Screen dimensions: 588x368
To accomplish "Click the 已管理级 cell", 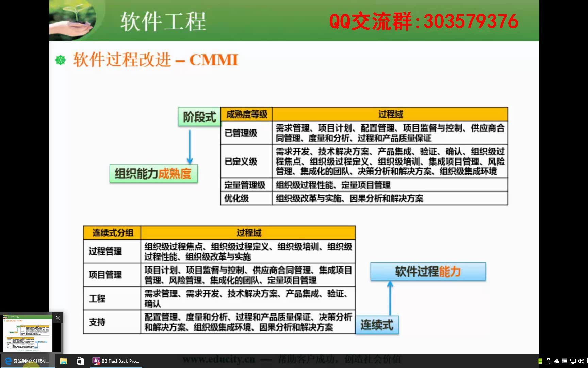I will click(247, 133).
